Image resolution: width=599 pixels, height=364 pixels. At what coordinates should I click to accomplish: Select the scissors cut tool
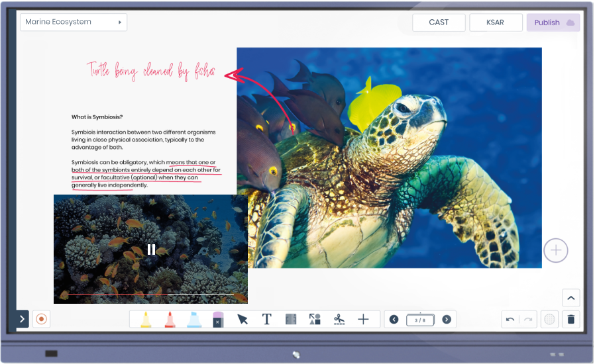pos(339,320)
